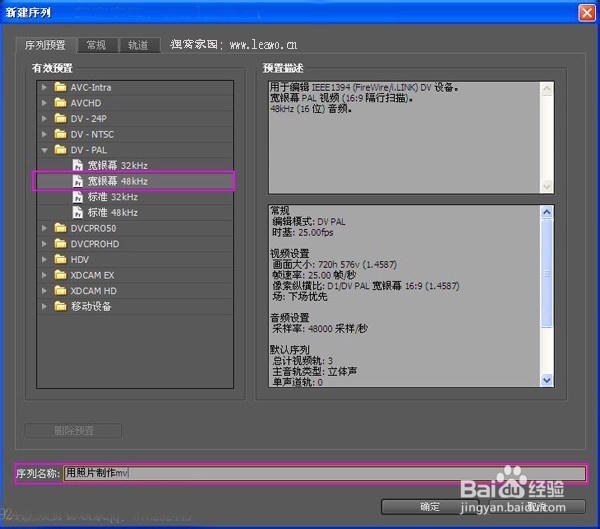Select the XDCAM EX folder label

pos(92,275)
